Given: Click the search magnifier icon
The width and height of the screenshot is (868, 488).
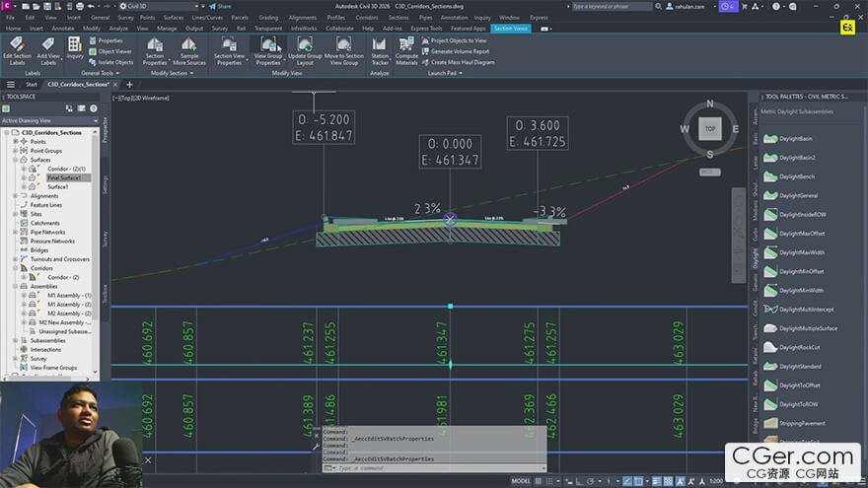Looking at the screenshot, I should click(658, 6).
